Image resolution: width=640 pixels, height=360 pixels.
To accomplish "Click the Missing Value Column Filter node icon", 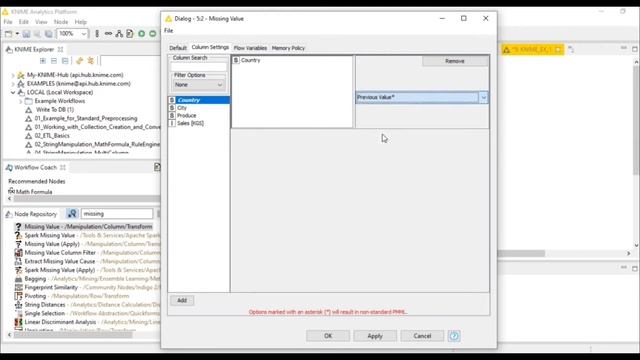I will (18, 253).
